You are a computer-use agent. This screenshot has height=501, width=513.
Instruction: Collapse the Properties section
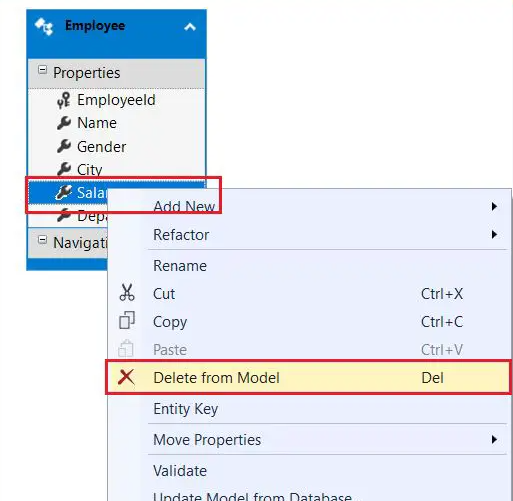tap(42, 70)
